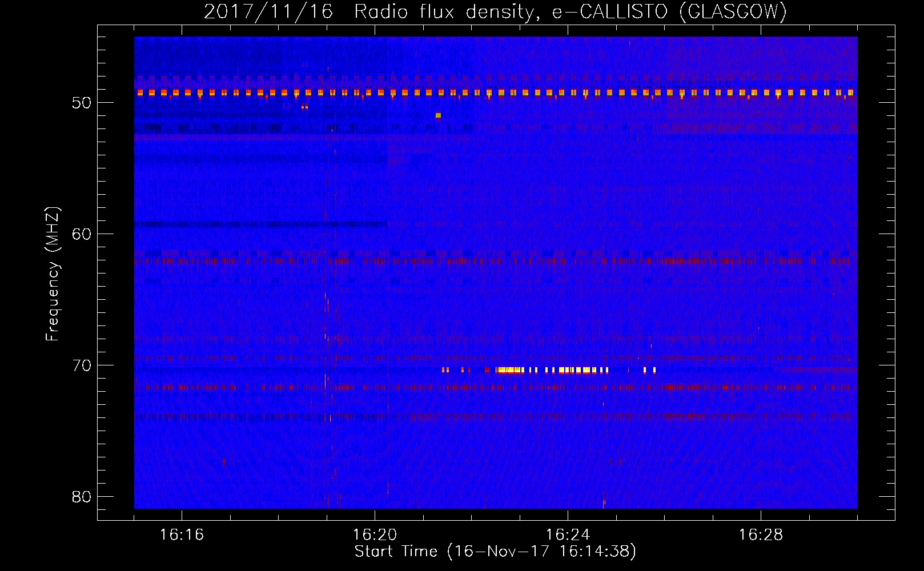
Task: Click the 60 frequency tick label
Action: 82,234
